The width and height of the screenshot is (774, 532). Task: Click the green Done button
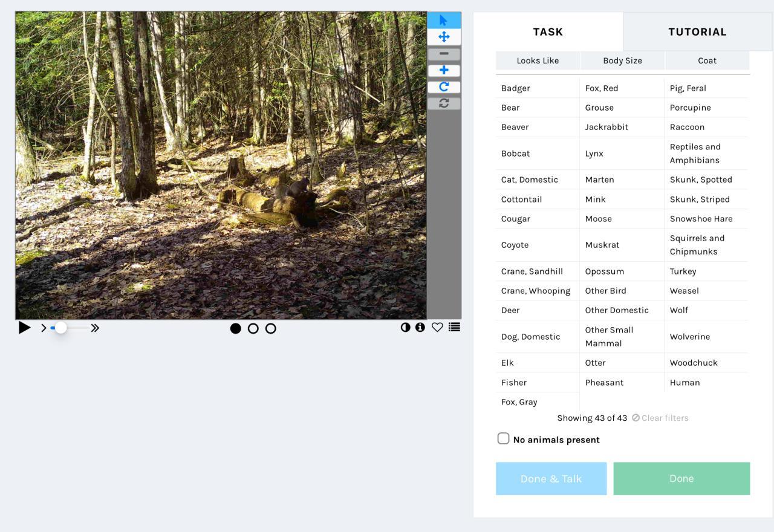point(681,479)
